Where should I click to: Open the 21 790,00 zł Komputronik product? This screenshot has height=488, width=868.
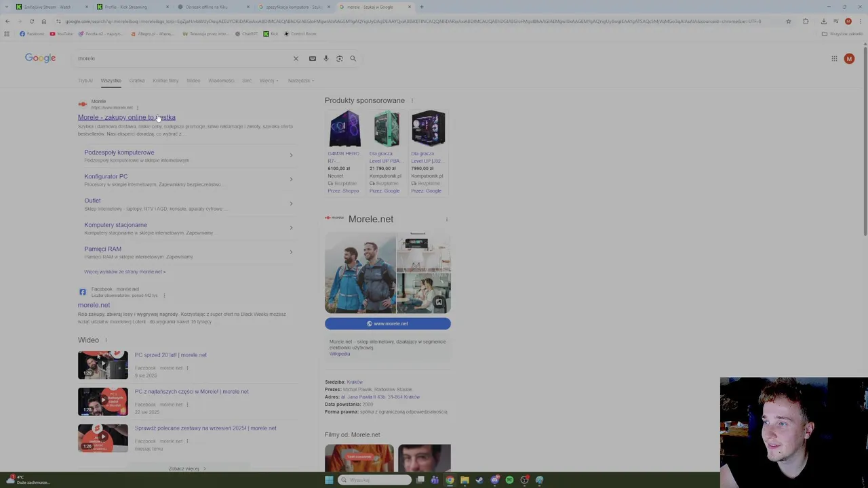[x=387, y=152]
